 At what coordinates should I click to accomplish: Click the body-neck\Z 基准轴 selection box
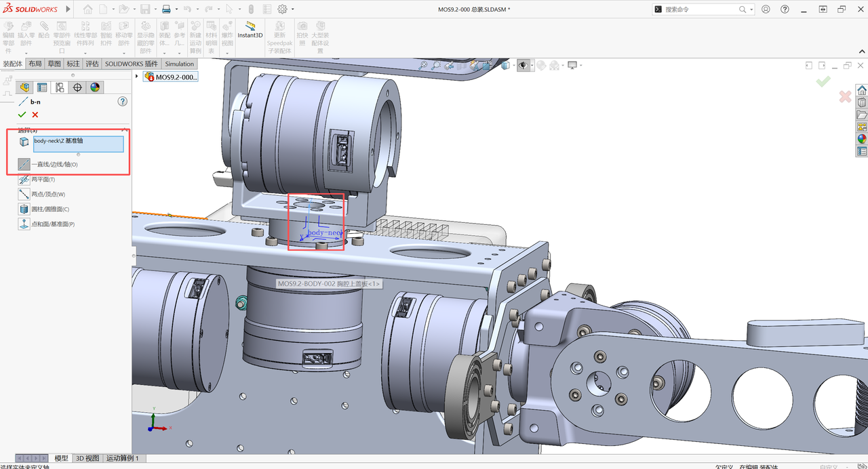79,144
